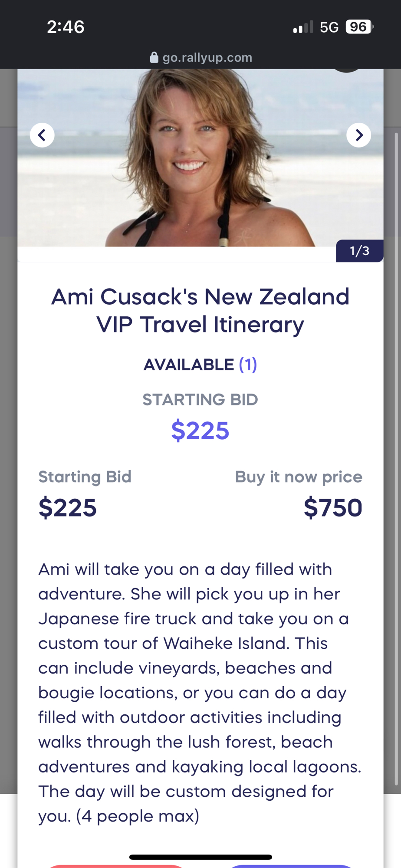
Task: Advance to the next photo with right arrow
Action: (x=358, y=135)
